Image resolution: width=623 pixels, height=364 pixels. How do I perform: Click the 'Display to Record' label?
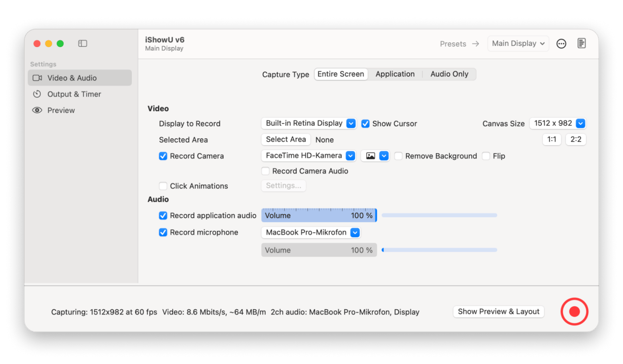click(x=190, y=124)
